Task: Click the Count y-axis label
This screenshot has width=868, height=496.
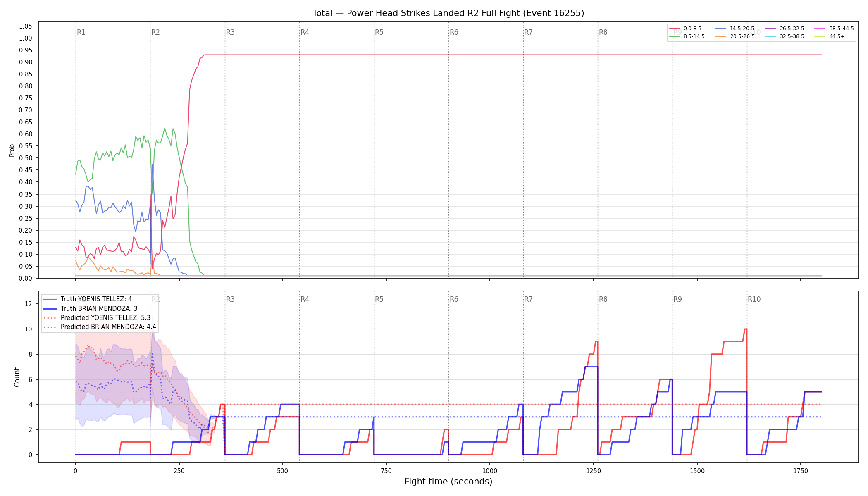Action: click(x=17, y=377)
